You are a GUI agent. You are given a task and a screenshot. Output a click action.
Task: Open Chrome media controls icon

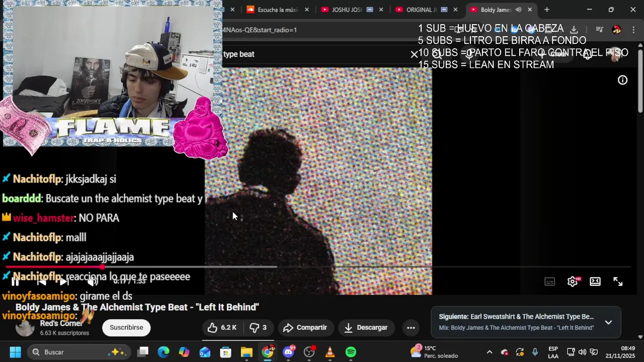599,30
